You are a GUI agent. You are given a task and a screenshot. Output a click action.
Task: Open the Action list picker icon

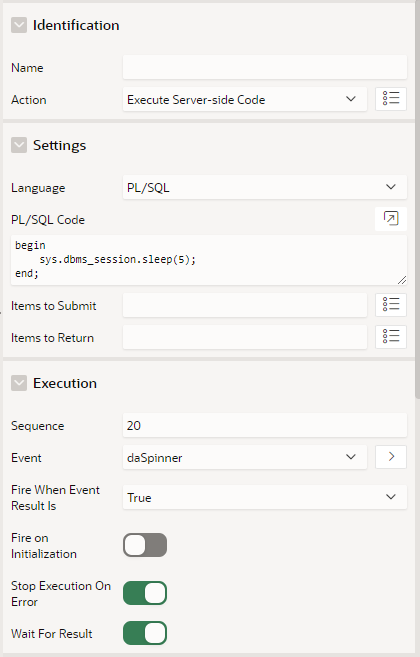[x=391, y=99]
